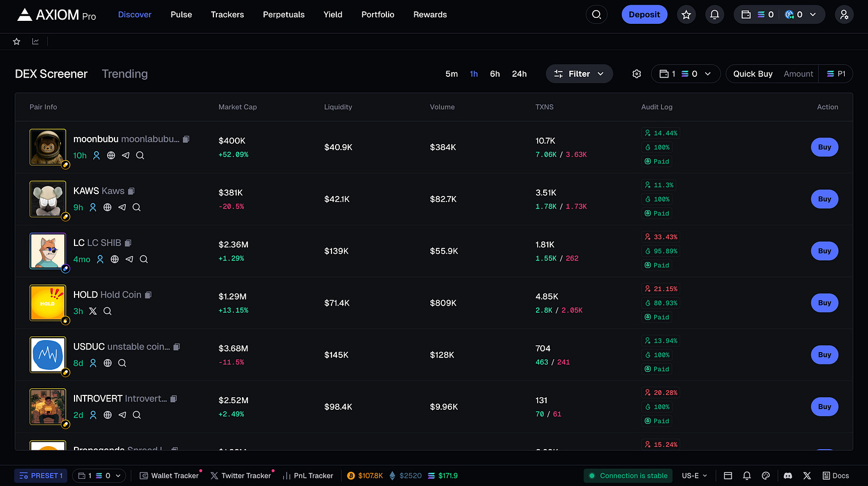Open the PnL Tracker
This screenshot has height=486, width=868.
click(308, 476)
